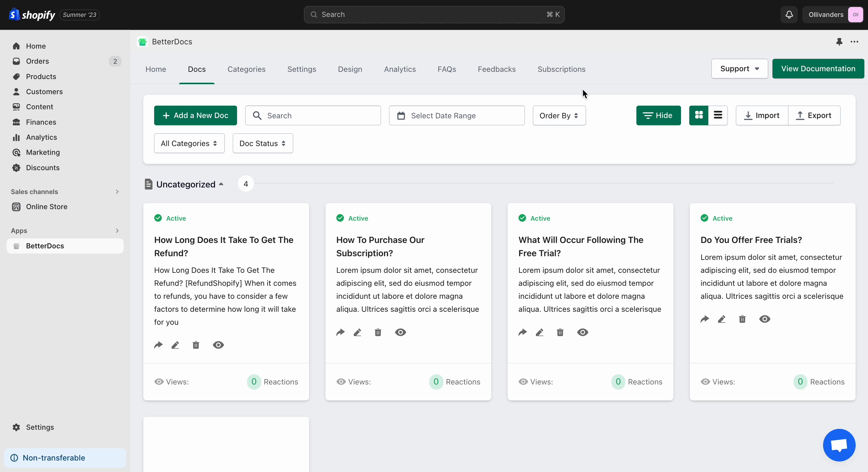Collapse the Uncategorized section expander
Screen dimensions: 868x472
[222, 184]
